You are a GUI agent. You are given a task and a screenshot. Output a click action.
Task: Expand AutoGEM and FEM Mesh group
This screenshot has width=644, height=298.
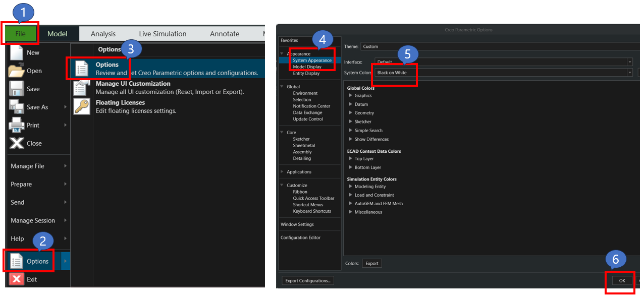pyautogui.click(x=351, y=204)
